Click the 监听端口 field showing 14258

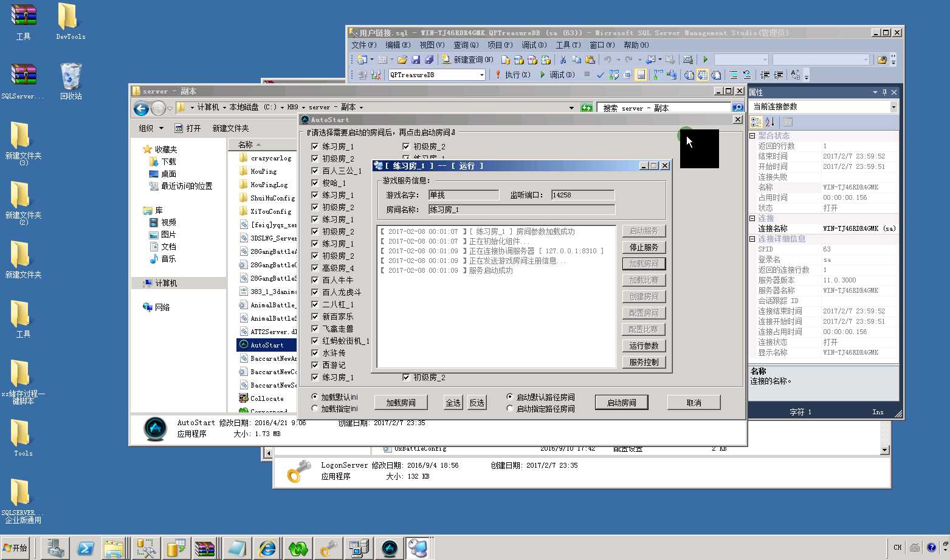[x=583, y=195]
